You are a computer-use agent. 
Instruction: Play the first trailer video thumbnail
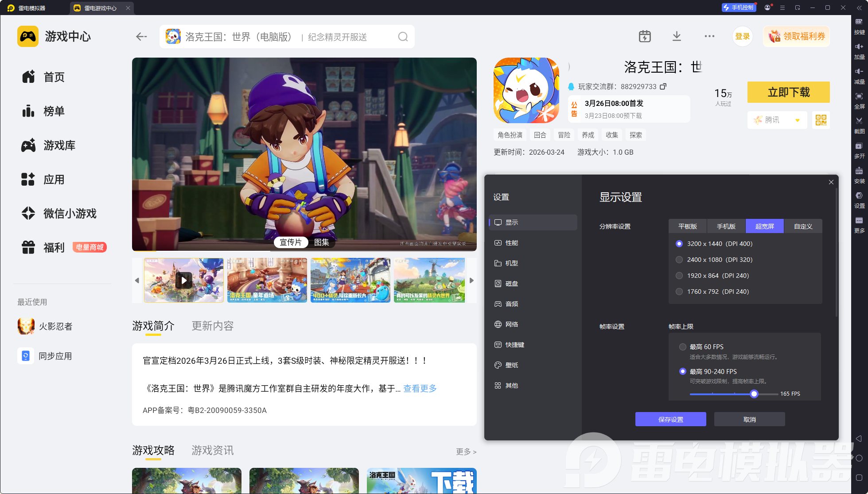coord(184,280)
